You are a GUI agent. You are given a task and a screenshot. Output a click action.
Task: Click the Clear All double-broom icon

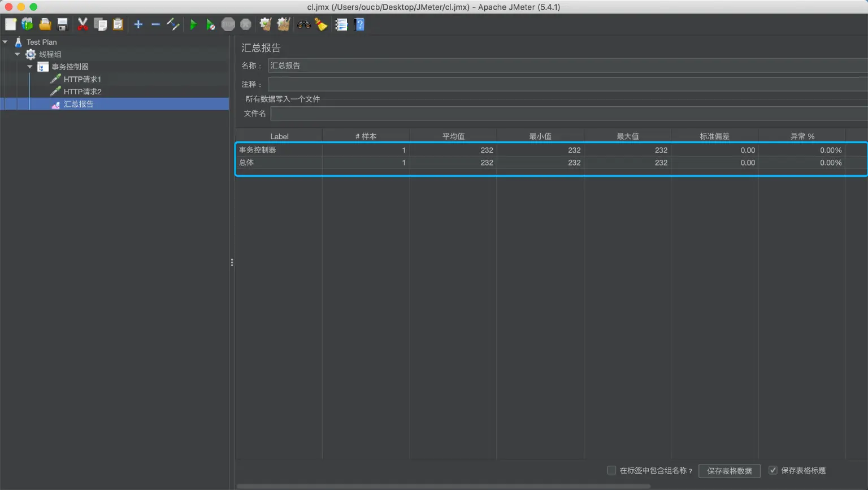click(283, 24)
